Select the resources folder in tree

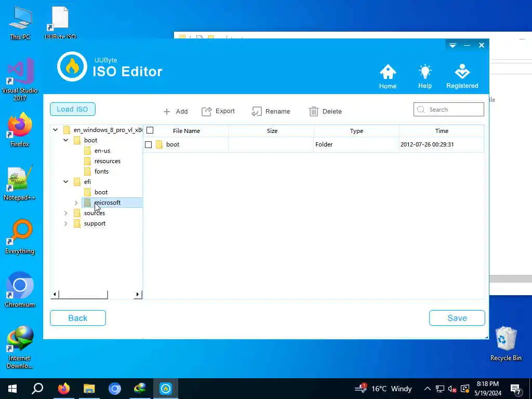coord(107,161)
